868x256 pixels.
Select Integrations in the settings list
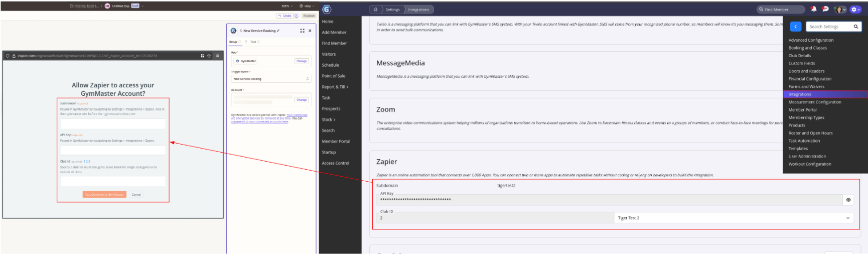pos(800,94)
